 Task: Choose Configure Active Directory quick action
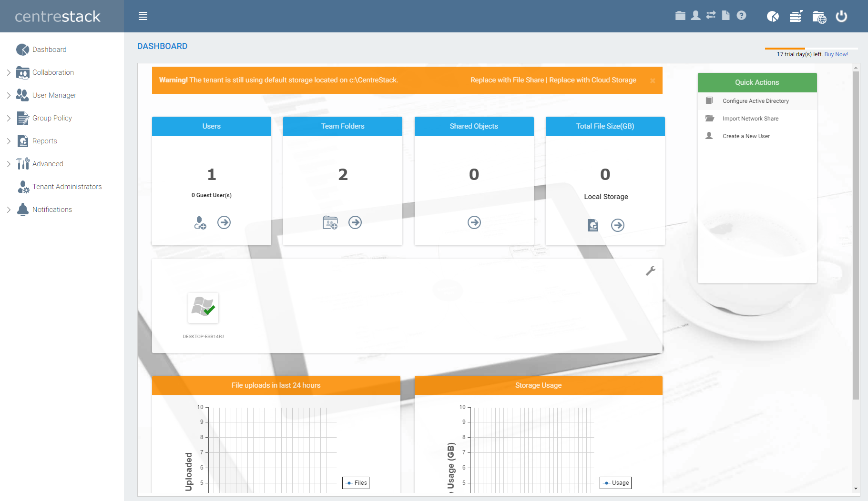point(757,101)
